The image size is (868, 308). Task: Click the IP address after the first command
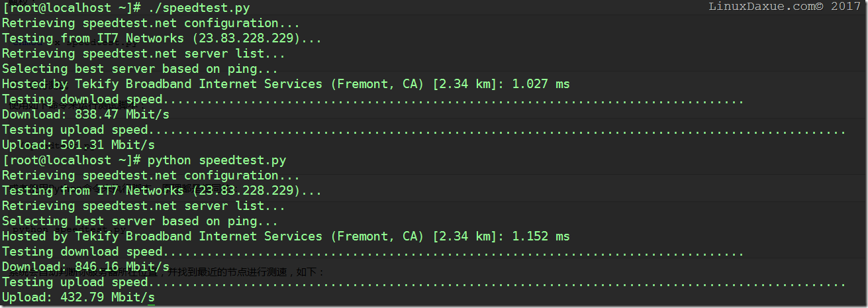point(250,38)
